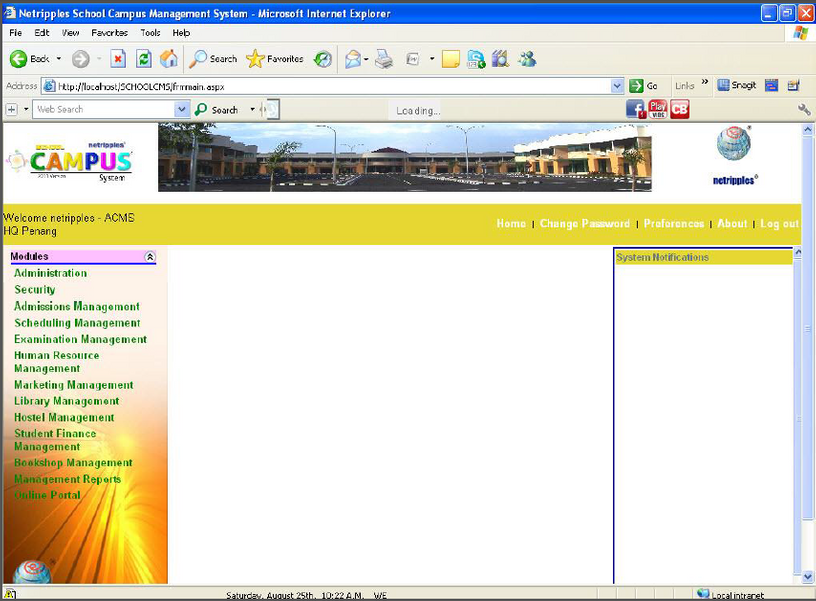
Task: Open the Search pane in the toolbar
Action: [x=213, y=59]
